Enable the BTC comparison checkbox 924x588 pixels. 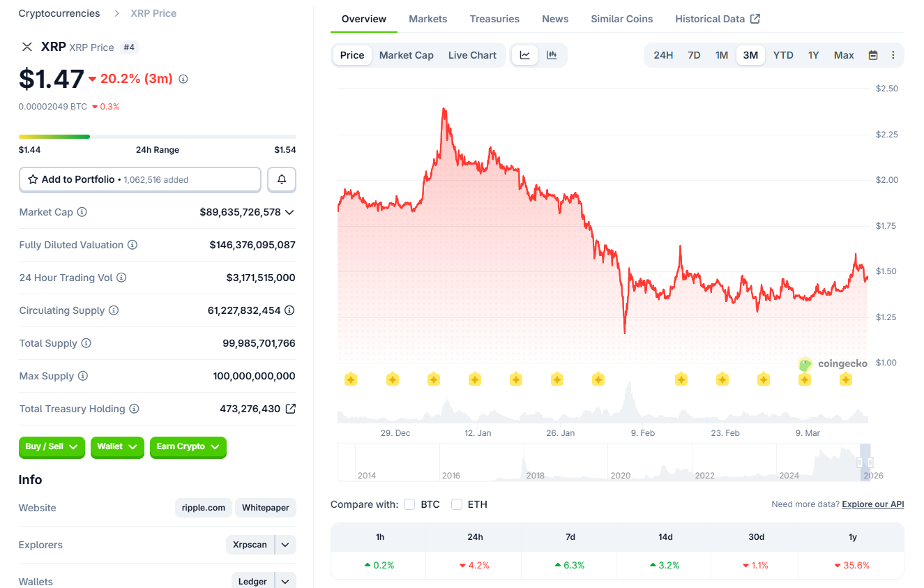[x=409, y=504]
